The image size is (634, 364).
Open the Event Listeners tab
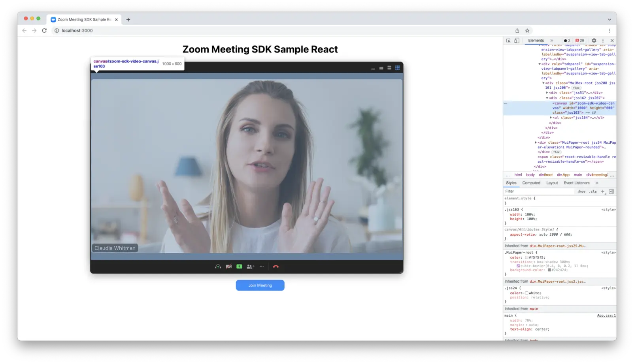576,183
